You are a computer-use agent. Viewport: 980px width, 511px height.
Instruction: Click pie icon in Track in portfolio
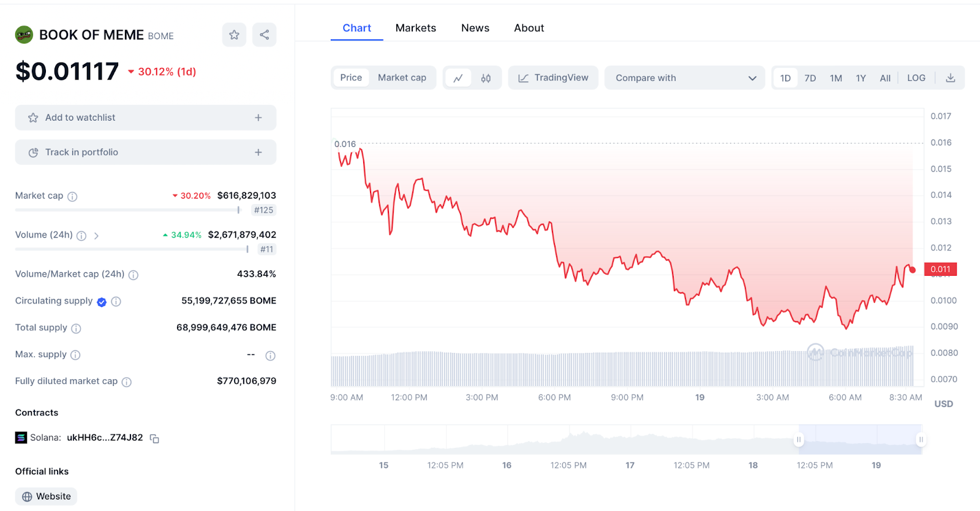[33, 153]
